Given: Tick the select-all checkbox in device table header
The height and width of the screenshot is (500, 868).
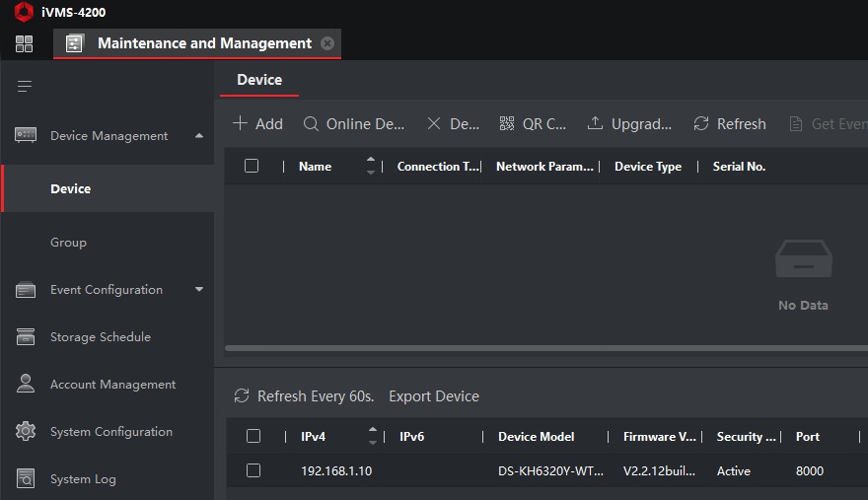Looking at the screenshot, I should coord(252,166).
